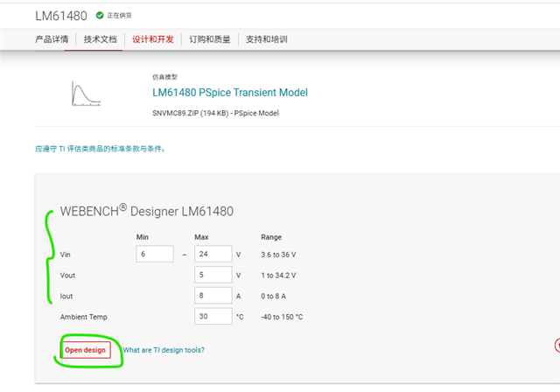Click the Iout value input field
The width and height of the screenshot is (560, 392).
(213, 295)
